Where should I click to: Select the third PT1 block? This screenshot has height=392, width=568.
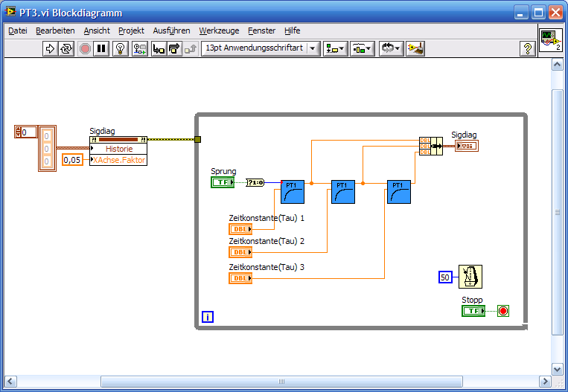point(399,192)
